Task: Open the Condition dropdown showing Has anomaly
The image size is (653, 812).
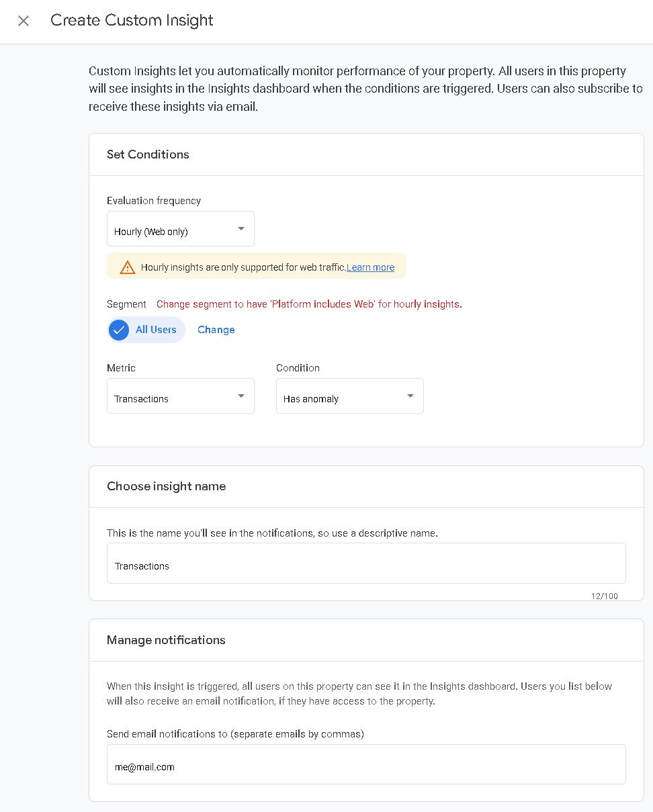Action: pos(350,396)
